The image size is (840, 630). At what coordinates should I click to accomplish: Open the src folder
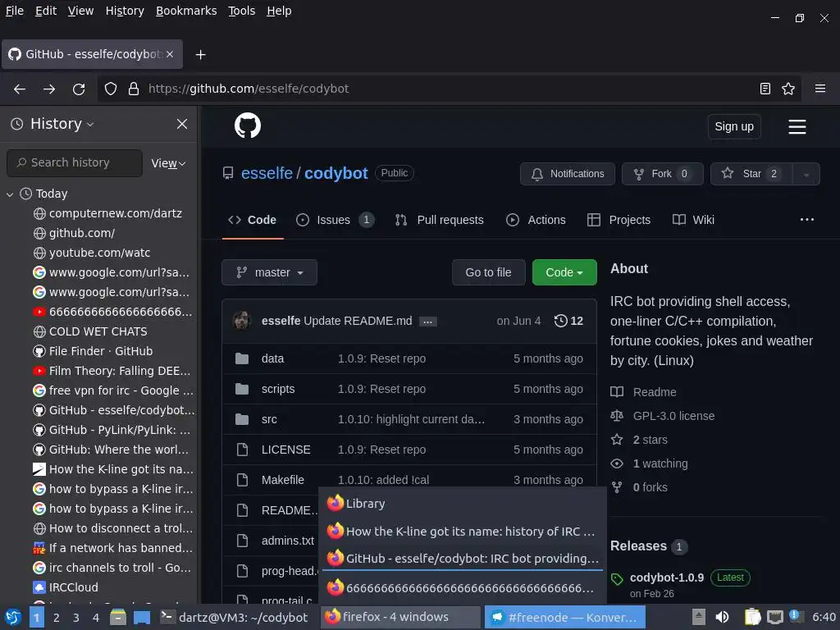pos(269,419)
